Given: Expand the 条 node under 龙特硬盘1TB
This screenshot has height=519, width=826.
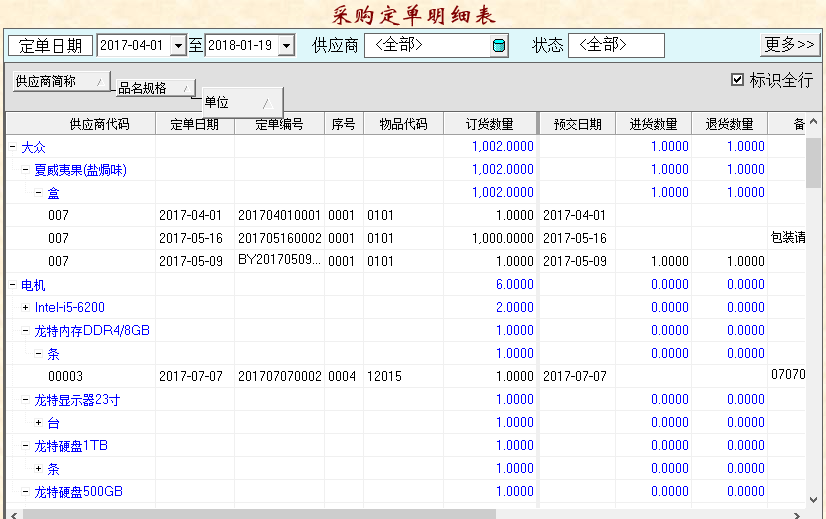Looking at the screenshot, I should point(38,468).
